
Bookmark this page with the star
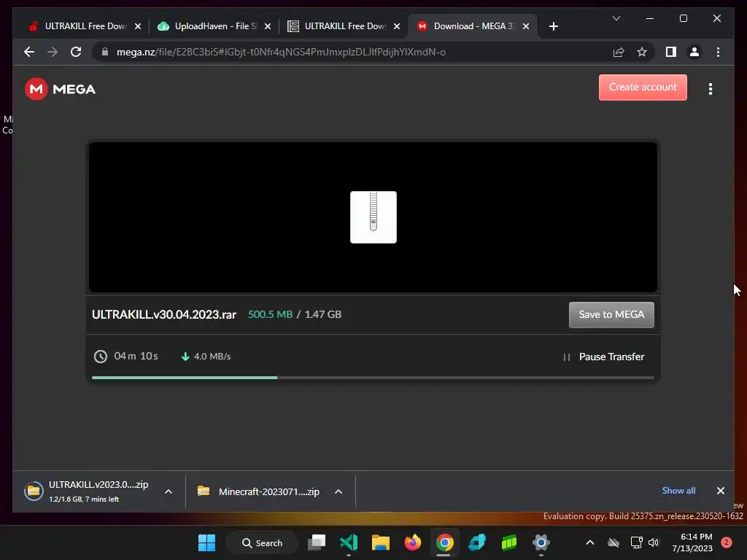tap(642, 52)
